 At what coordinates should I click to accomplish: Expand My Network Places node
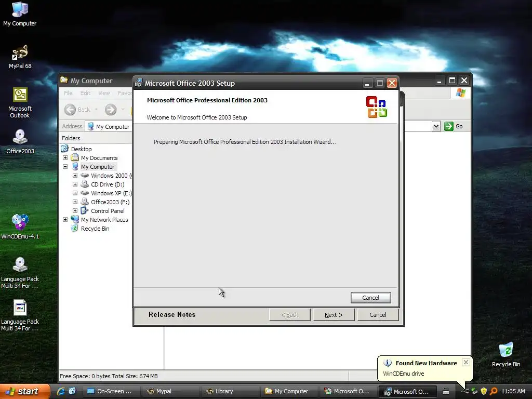click(65, 220)
